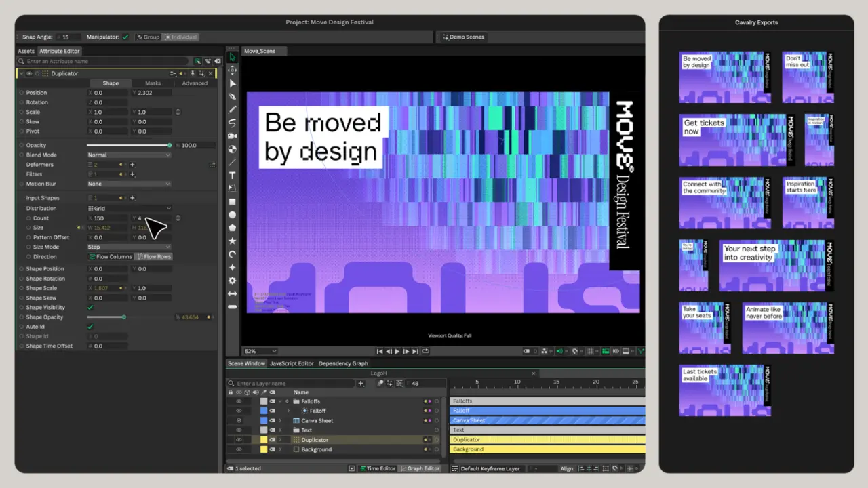Toggle the Manipulator checkbox
The width and height of the screenshot is (868, 488).
125,37
